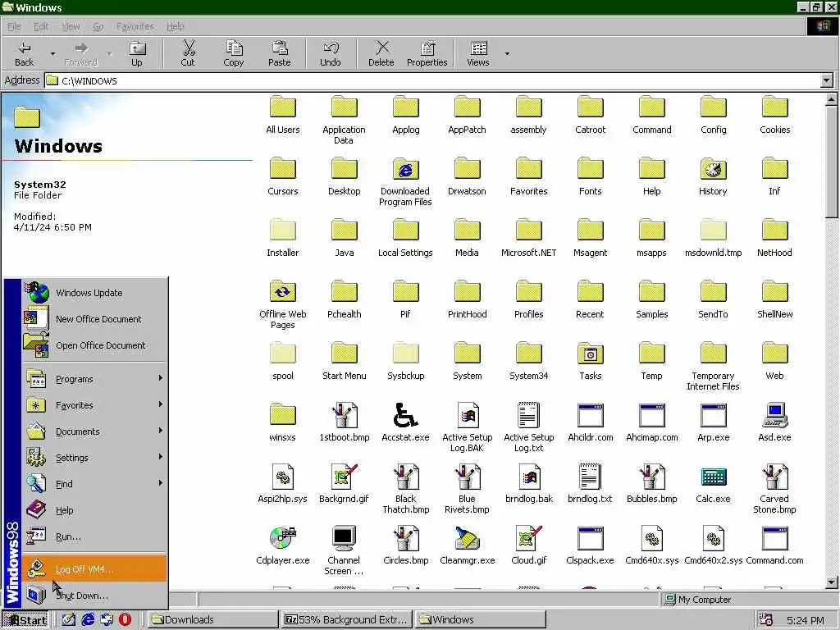Select the Channel Screen saver file
This screenshot has width=840, height=630.
[344, 550]
